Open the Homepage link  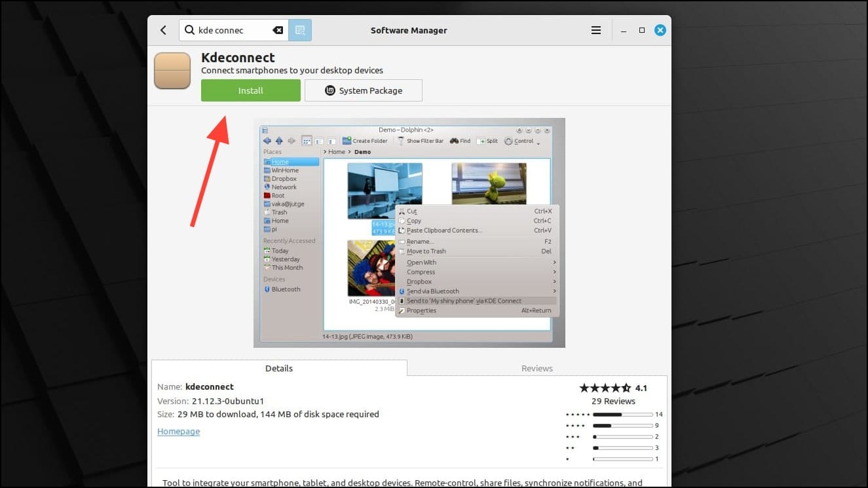click(178, 431)
